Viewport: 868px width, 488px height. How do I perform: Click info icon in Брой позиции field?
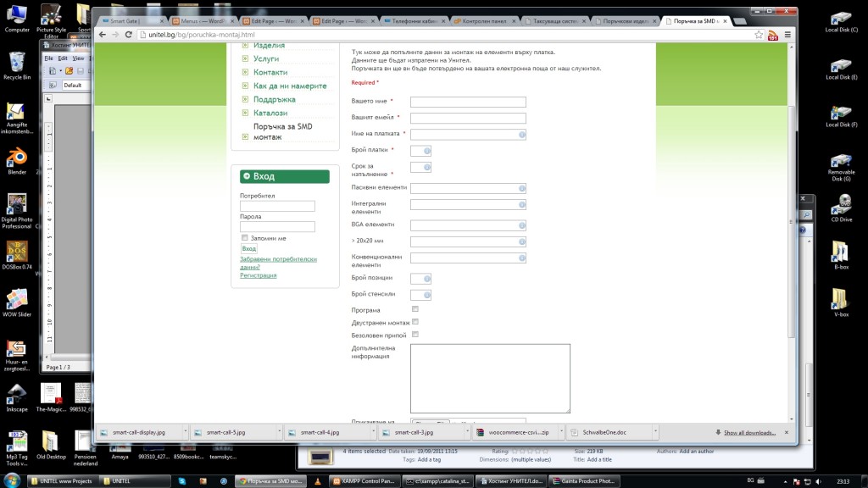point(427,278)
